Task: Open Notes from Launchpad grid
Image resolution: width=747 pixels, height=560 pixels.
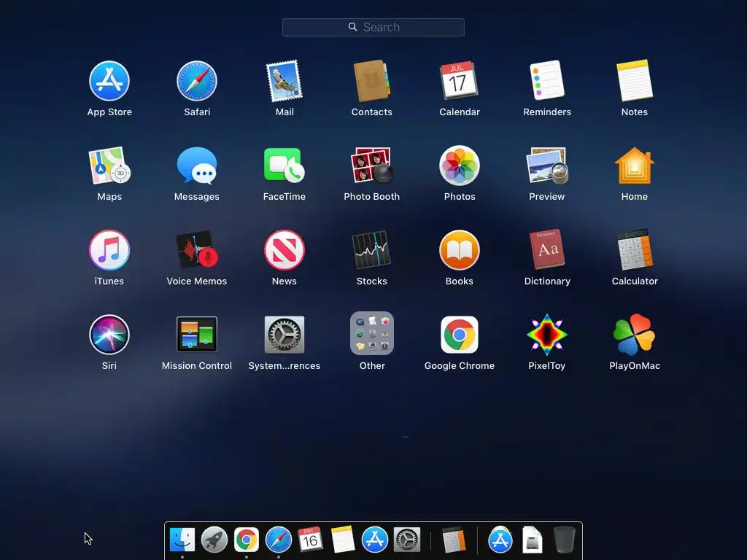Action: point(635,81)
